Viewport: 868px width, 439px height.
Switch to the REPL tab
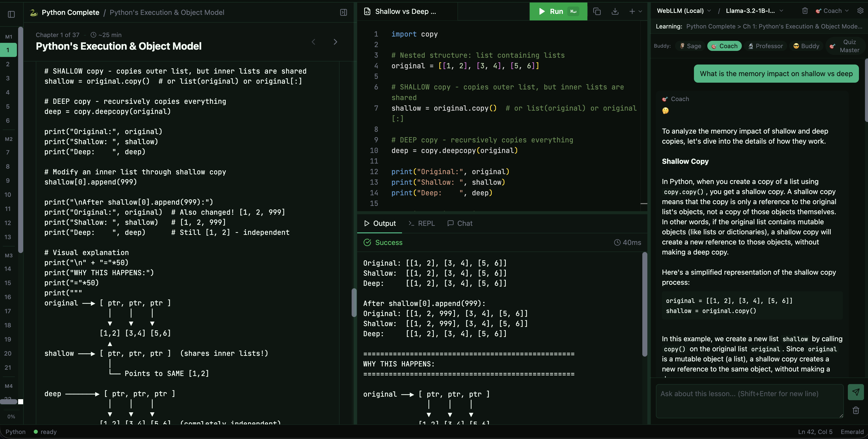click(422, 223)
